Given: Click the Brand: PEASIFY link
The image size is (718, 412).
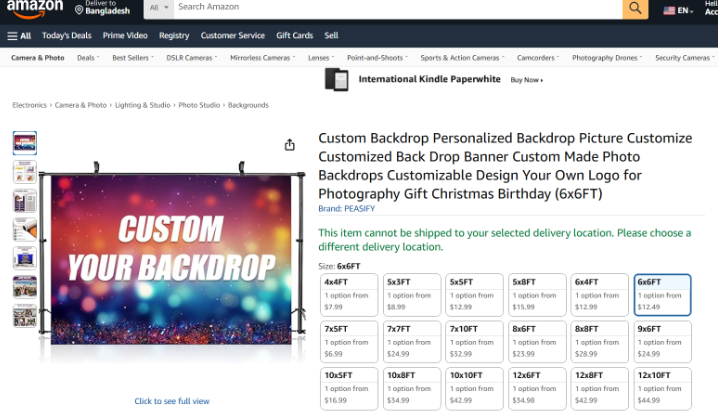Looking at the screenshot, I should pos(347,208).
